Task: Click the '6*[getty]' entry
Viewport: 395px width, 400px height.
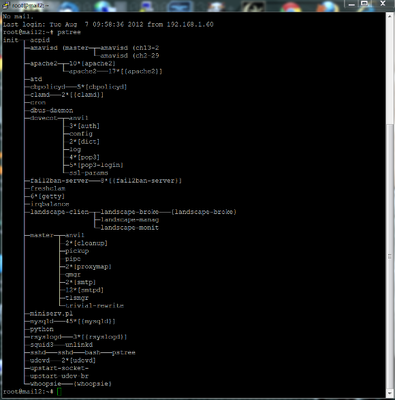Action: tap(48, 196)
